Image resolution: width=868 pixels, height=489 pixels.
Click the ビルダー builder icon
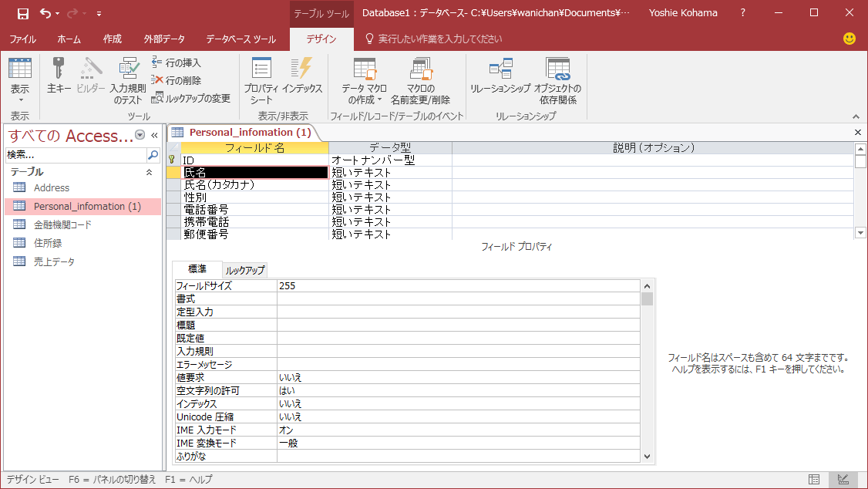[90, 75]
